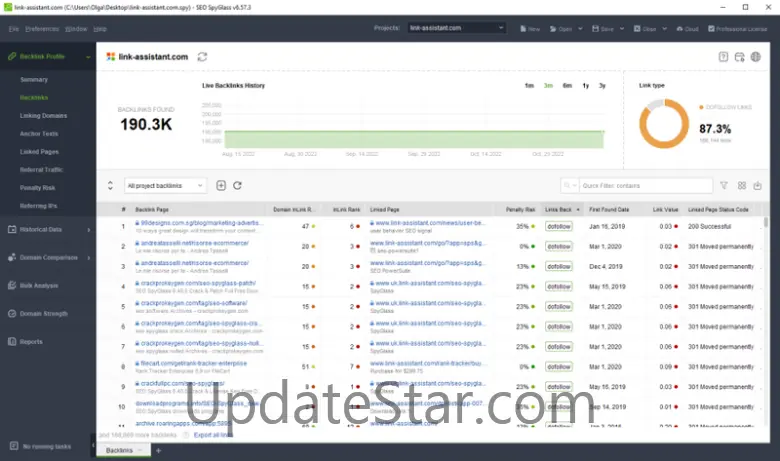Go to Linked Pages in sidebar
This screenshot has width=780, height=461.
(39, 152)
